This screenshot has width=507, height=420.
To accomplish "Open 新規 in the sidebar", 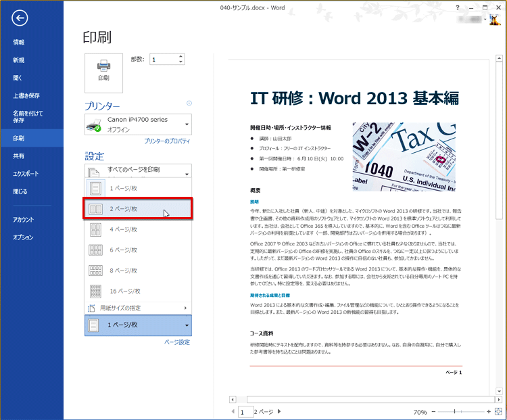I will pyautogui.click(x=32, y=60).
